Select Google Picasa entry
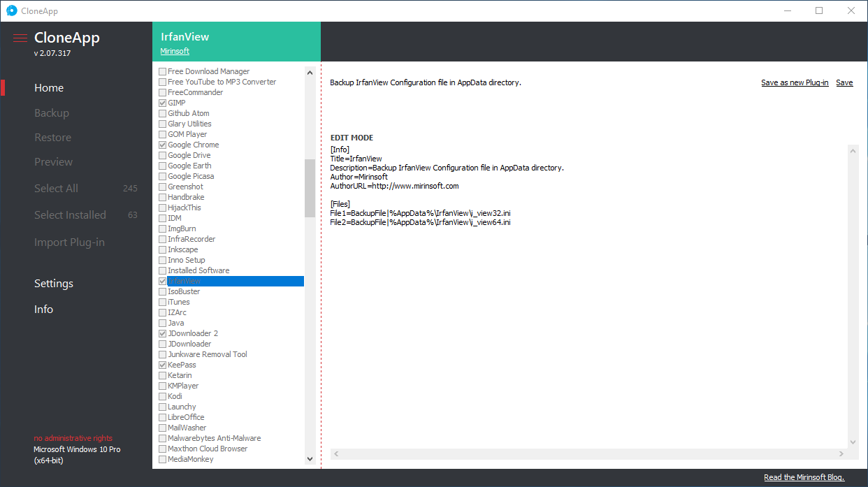The height and width of the screenshot is (487, 868). (191, 176)
